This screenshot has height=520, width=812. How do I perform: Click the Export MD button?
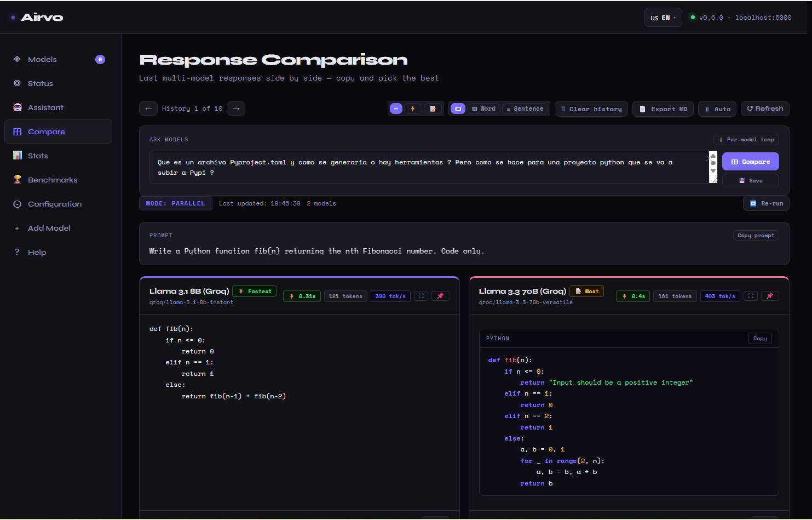[x=663, y=108]
